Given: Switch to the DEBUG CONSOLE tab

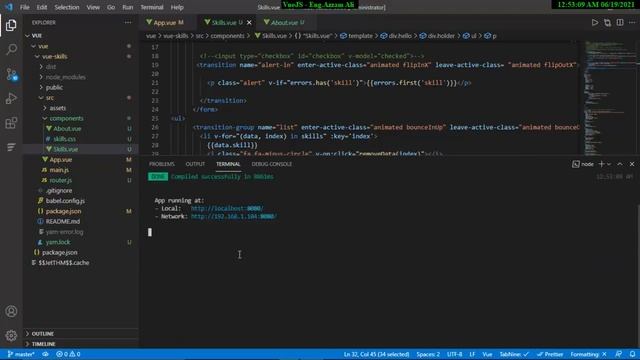Looking at the screenshot, I should point(271,164).
